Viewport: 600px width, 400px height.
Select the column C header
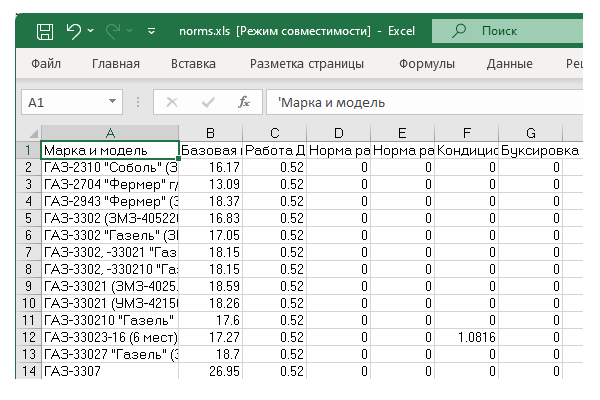point(274,133)
